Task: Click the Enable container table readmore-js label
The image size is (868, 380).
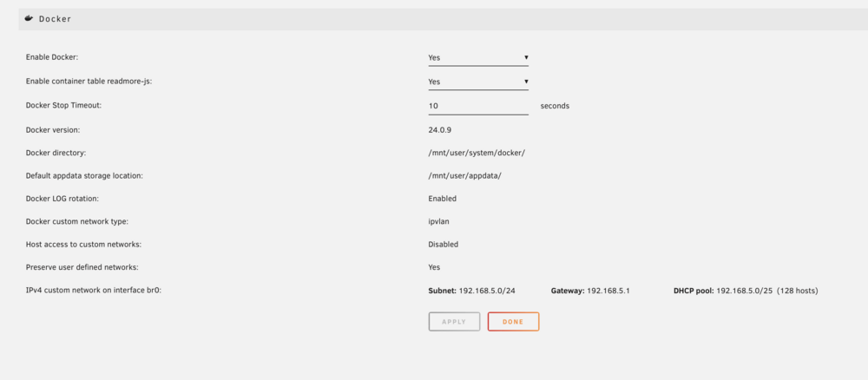Action: point(89,82)
